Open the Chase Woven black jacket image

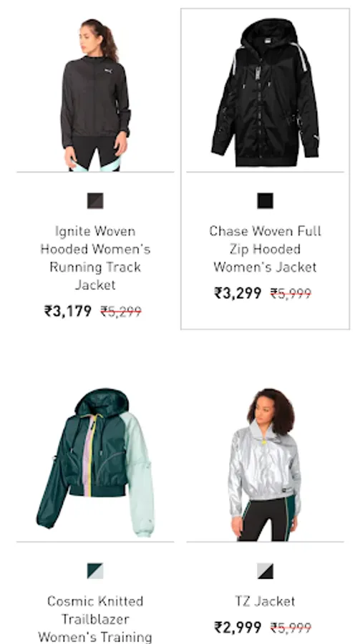click(265, 93)
